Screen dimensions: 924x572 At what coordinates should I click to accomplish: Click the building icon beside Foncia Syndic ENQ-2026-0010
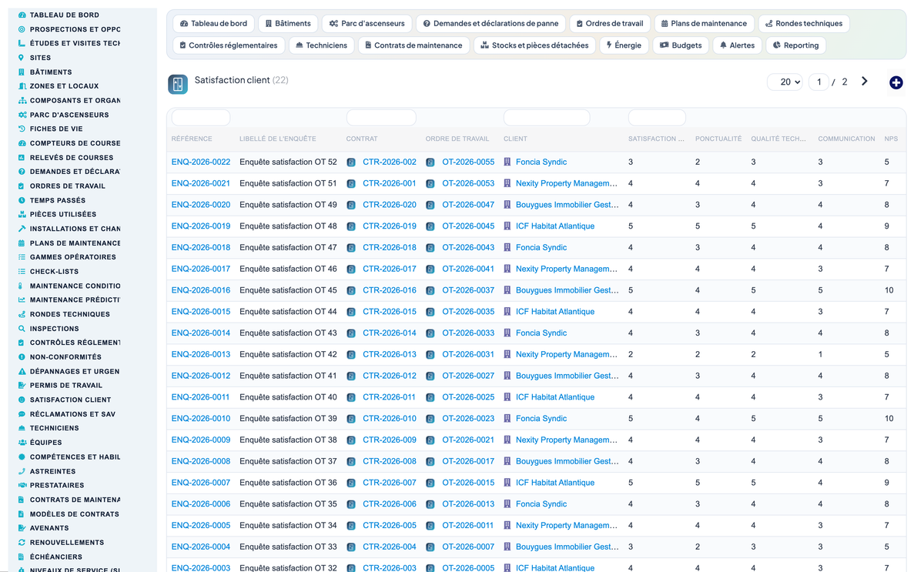point(507,419)
